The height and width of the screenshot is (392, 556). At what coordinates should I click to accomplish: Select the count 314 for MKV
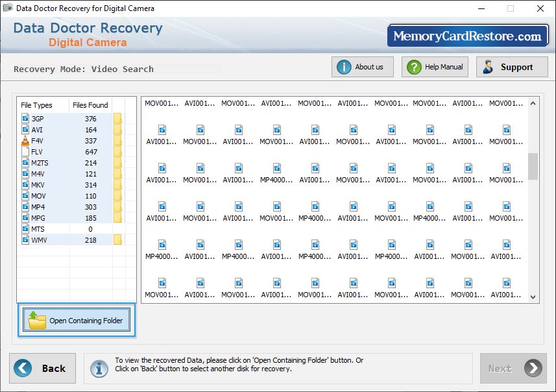pyautogui.click(x=91, y=185)
